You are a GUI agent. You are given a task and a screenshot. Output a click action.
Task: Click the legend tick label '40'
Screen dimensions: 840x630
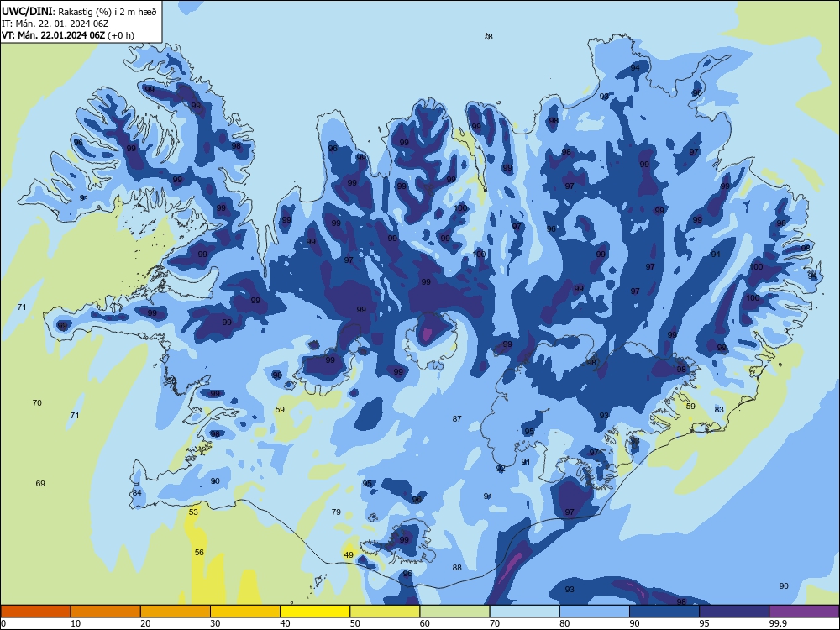[x=286, y=623]
